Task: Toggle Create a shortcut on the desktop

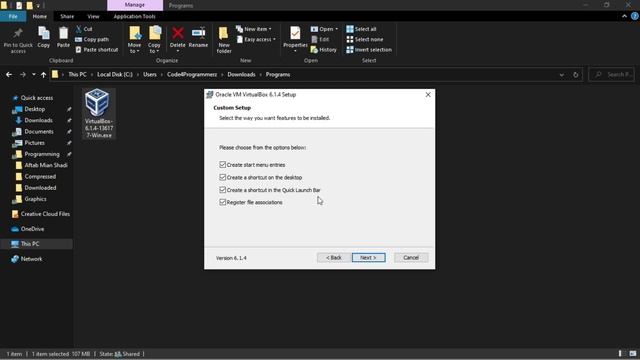Action: pyautogui.click(x=222, y=177)
